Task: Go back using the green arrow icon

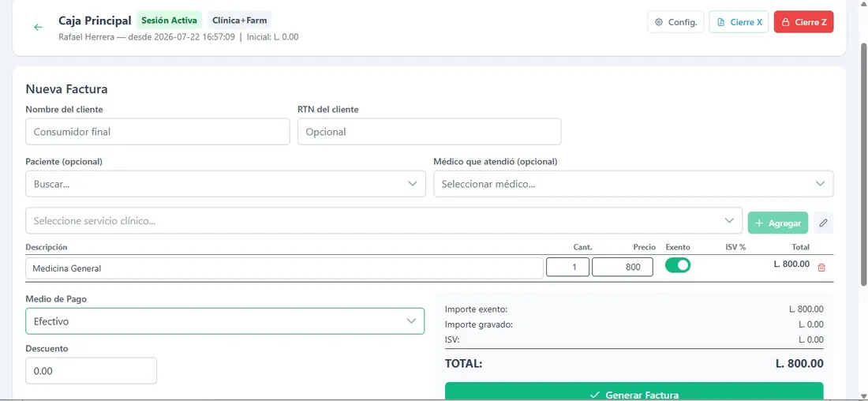Action: click(38, 27)
